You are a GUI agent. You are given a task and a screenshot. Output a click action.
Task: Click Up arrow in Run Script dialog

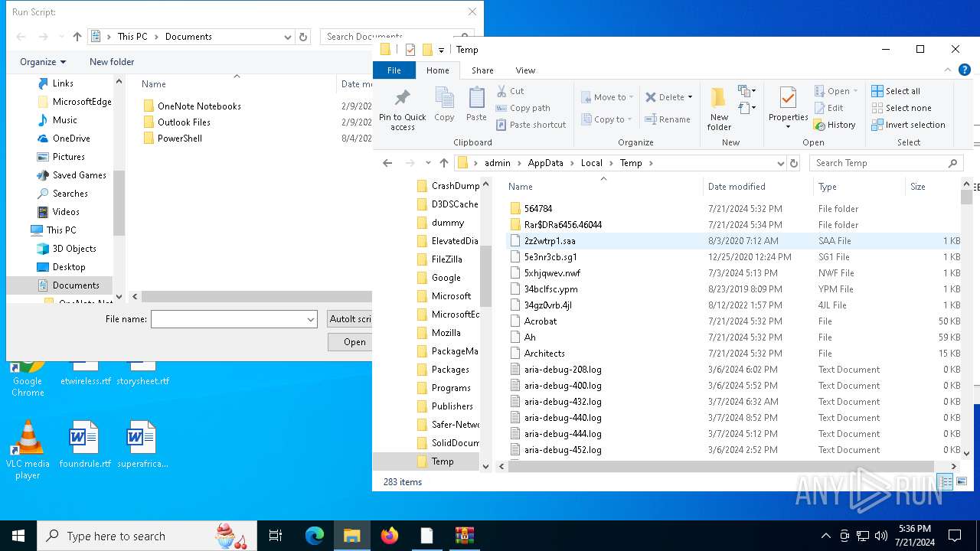[77, 37]
